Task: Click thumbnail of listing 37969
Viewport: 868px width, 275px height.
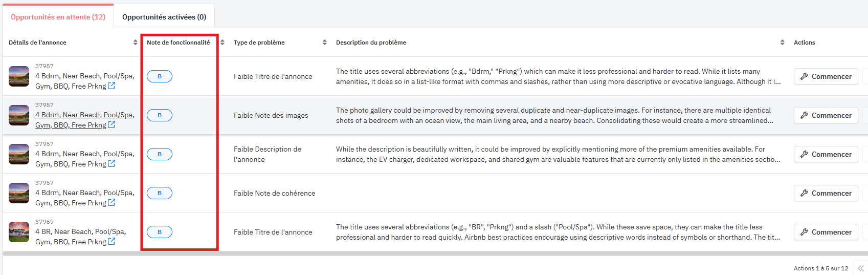Action: click(x=19, y=232)
